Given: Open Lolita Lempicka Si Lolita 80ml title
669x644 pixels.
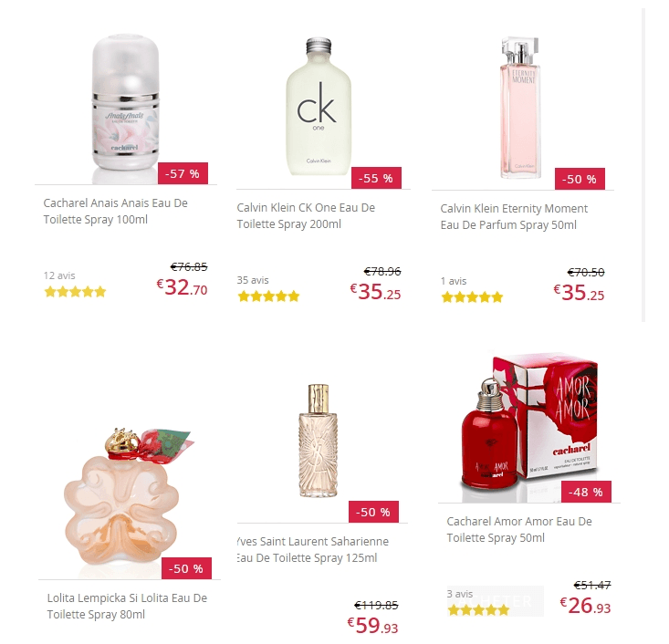Looking at the screenshot, I should 127,606.
